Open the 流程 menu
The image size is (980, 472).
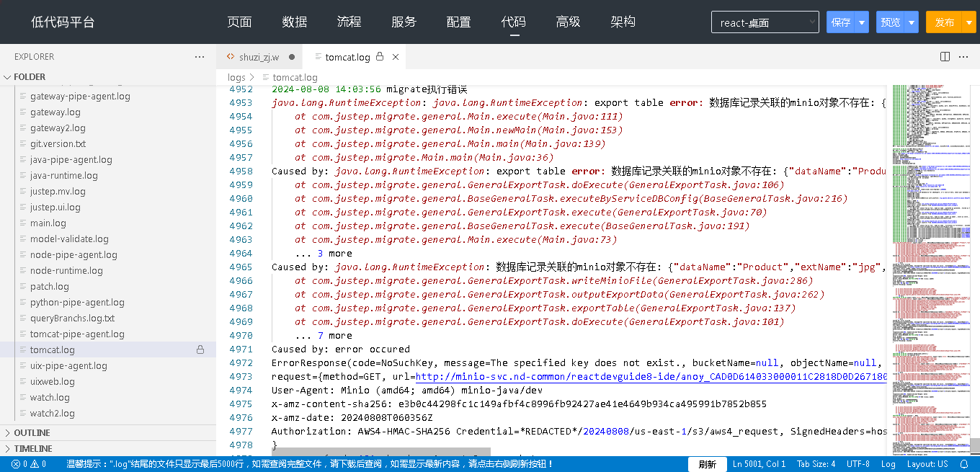pos(349,22)
